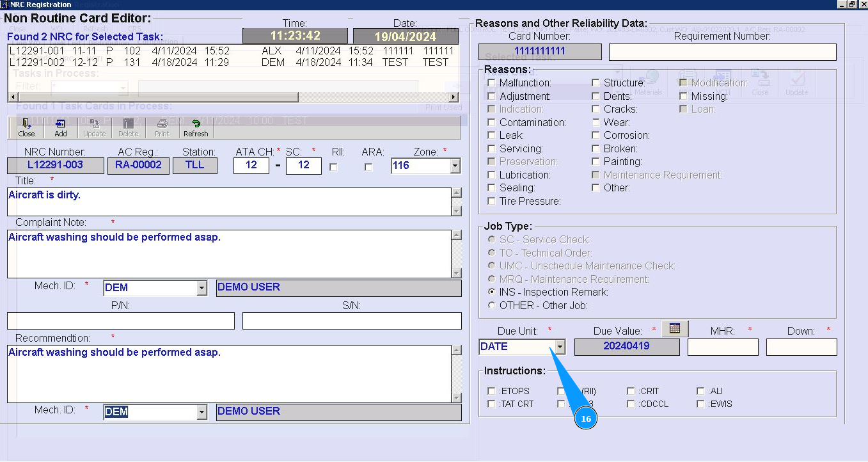Screen dimensions: 868x462
Task: Click the down arrow of the Title scrollbar
Action: (x=457, y=211)
